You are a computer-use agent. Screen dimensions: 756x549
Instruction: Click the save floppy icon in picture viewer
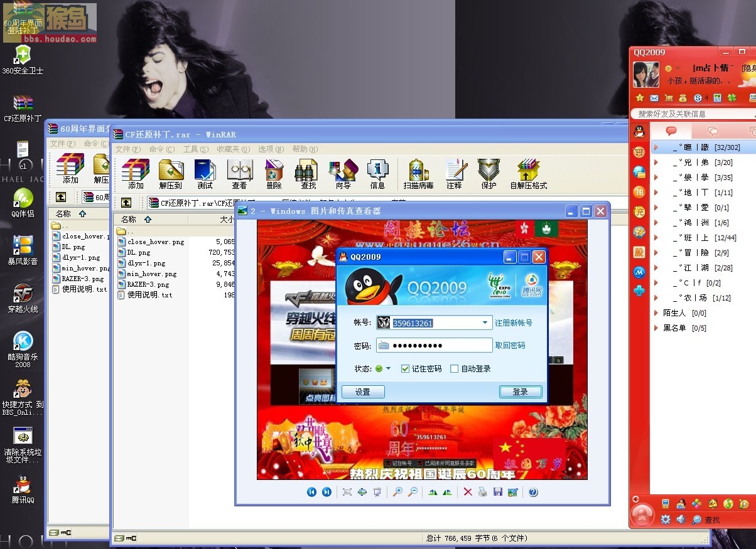498,493
